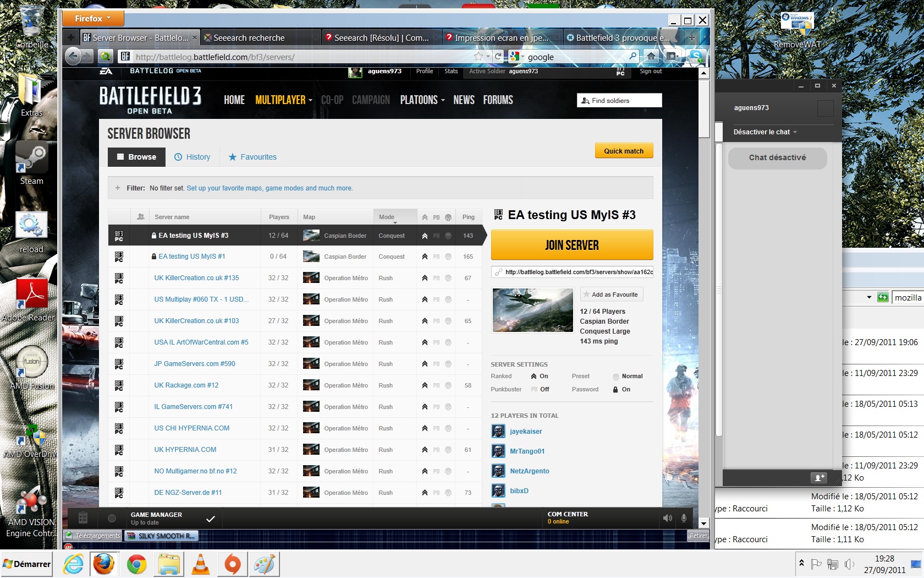Sort servers by Mode column

click(x=395, y=217)
